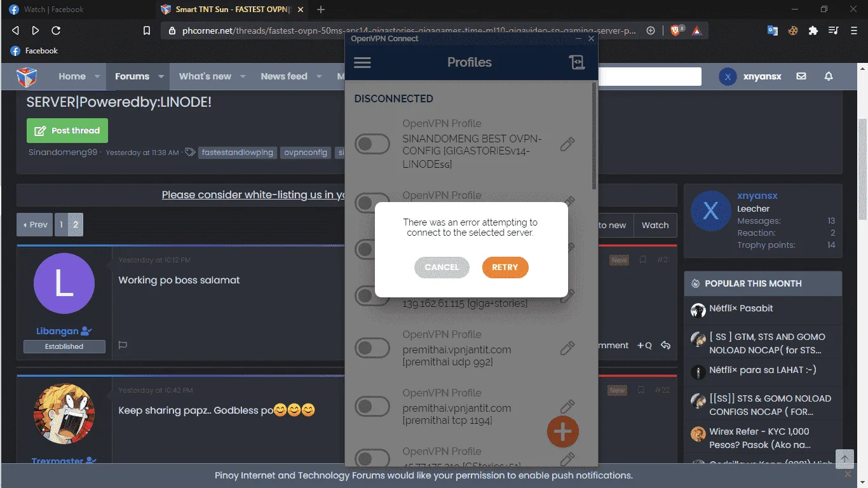Edit the premithai udp 992 profile
The width and height of the screenshot is (868, 488).
[567, 348]
